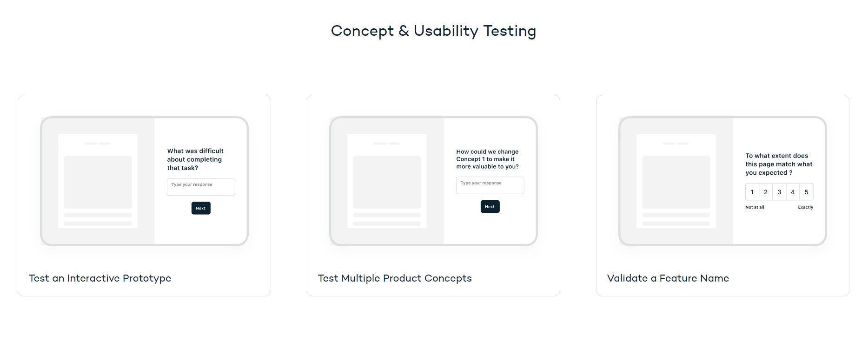Select rating 3 on the expectation scale
Screen dimensions: 868x348
tap(779, 192)
